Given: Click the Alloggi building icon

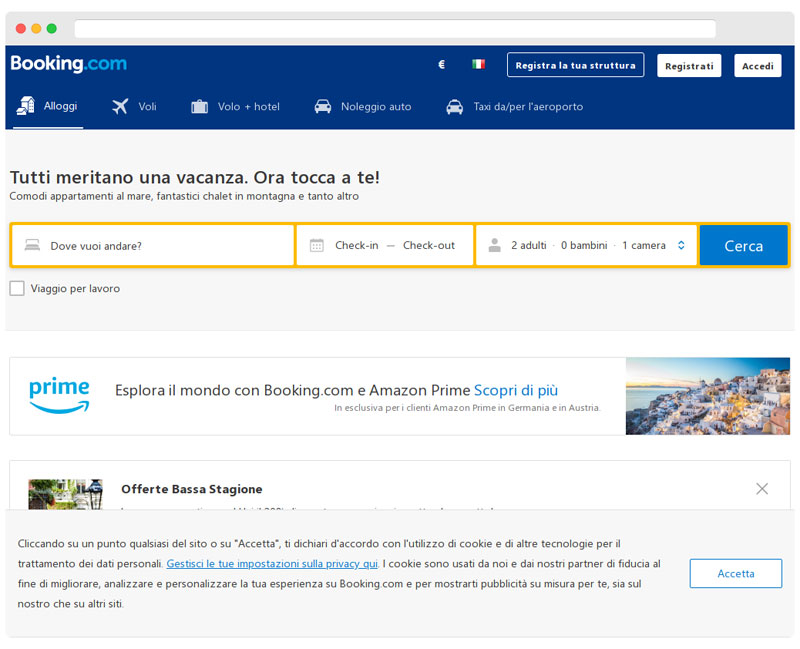Looking at the screenshot, I should pos(26,106).
